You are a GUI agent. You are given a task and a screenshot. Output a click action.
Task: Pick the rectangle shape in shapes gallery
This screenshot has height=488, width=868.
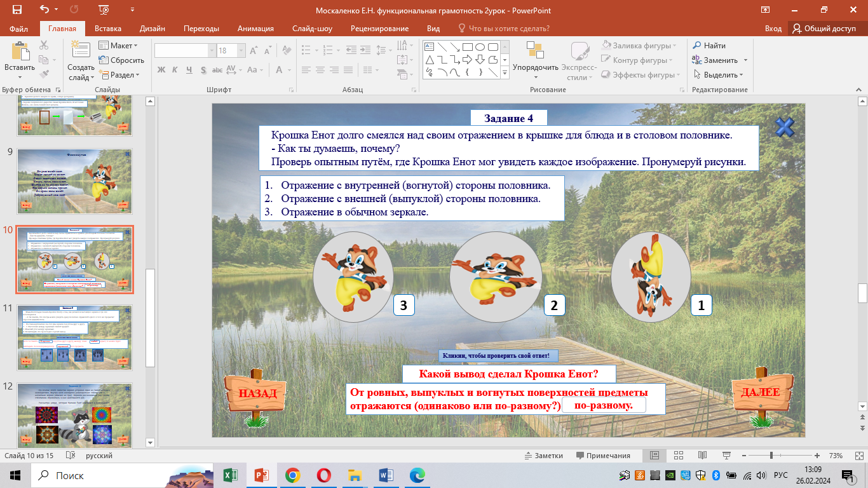coord(467,46)
